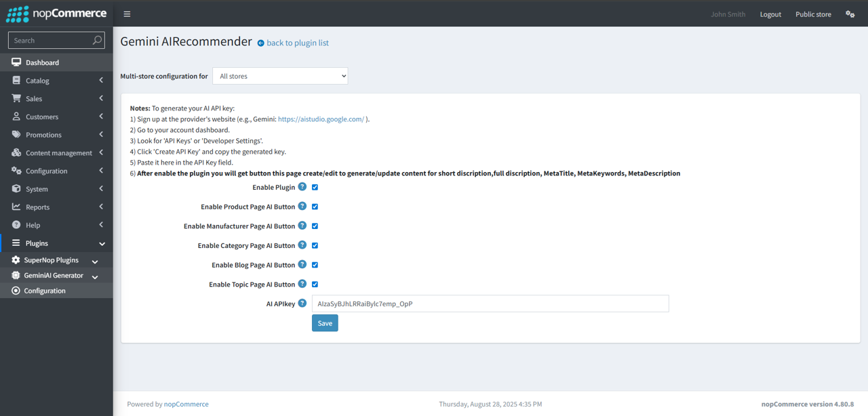Toggle Enable Product Page AI Button checkbox
This screenshot has height=416, width=868.
click(x=315, y=207)
